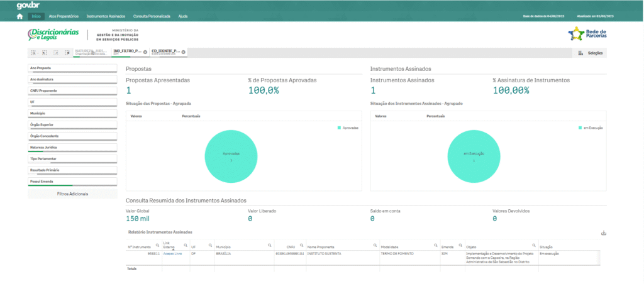This screenshot has height=284, width=644.
Task: Open the Atos Preparatórios menu
Action: [64, 16]
